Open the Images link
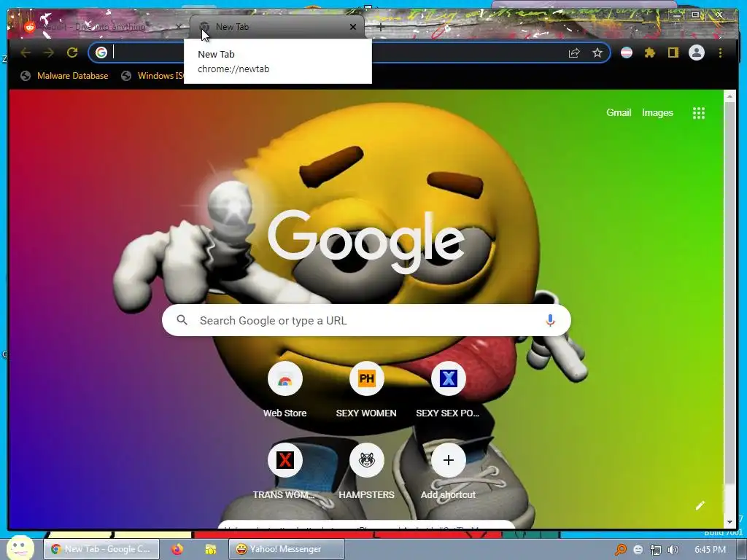Image resolution: width=747 pixels, height=560 pixels. pos(657,113)
